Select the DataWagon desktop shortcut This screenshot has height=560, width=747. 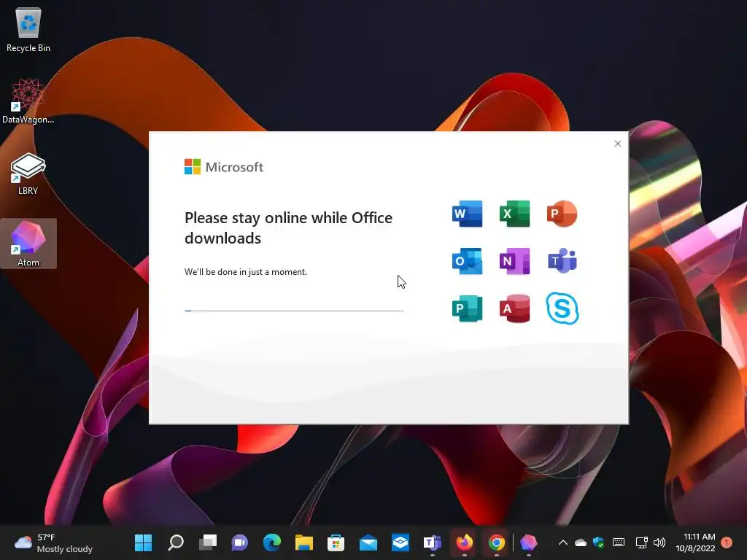point(28,101)
